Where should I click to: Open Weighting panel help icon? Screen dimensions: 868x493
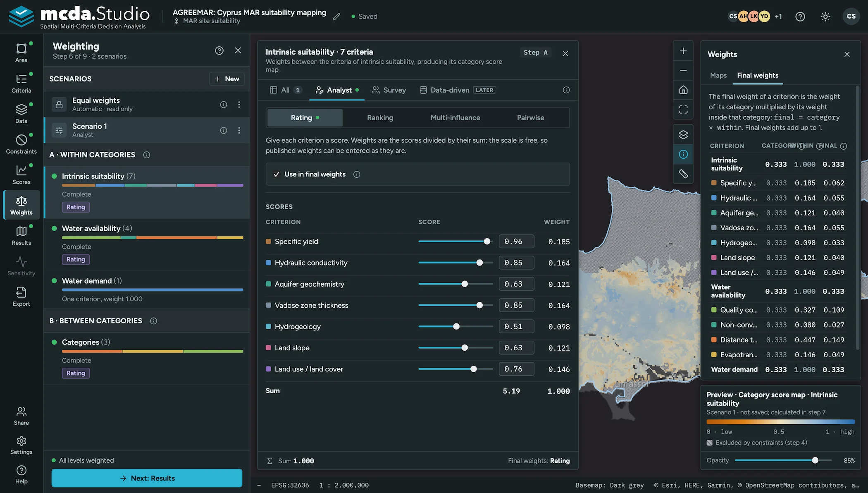219,50
